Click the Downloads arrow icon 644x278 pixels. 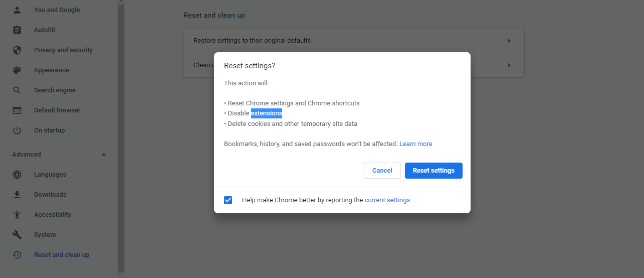click(x=17, y=195)
